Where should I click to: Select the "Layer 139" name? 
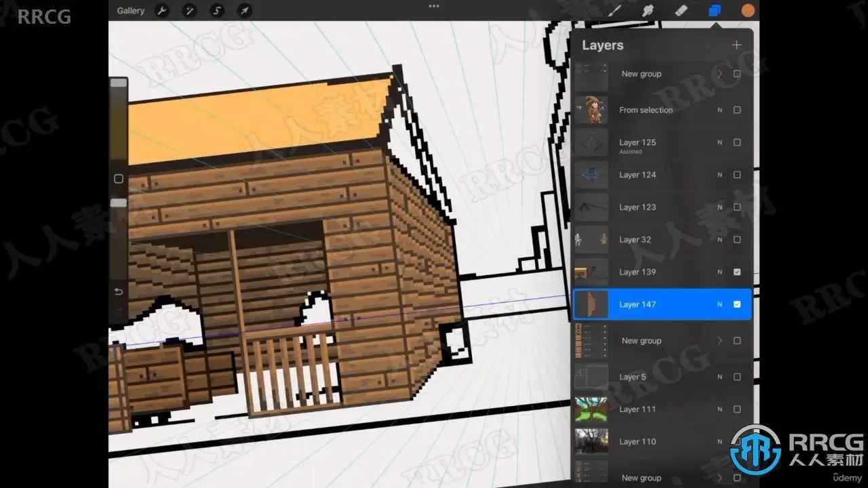click(637, 272)
